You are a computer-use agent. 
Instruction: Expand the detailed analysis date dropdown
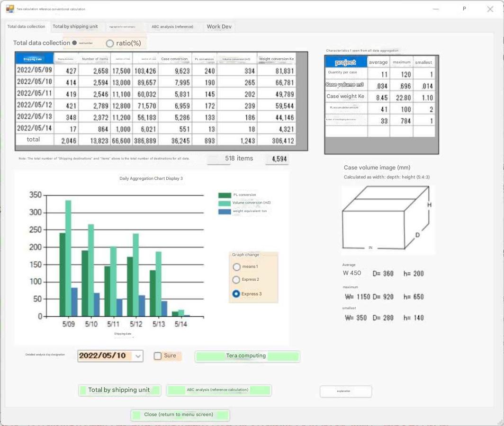click(x=138, y=356)
